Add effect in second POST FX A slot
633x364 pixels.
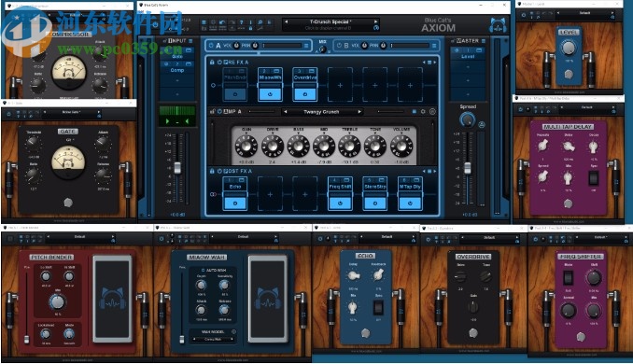(270, 194)
